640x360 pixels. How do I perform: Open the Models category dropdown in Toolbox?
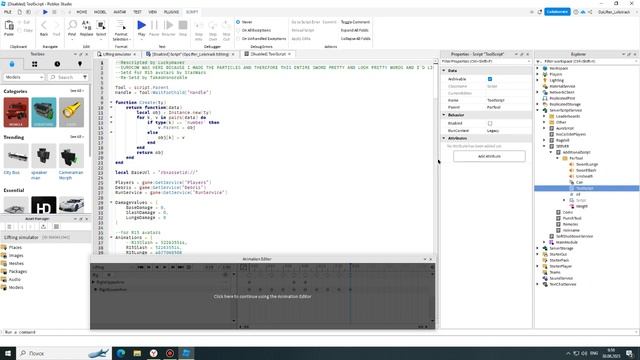[24, 77]
